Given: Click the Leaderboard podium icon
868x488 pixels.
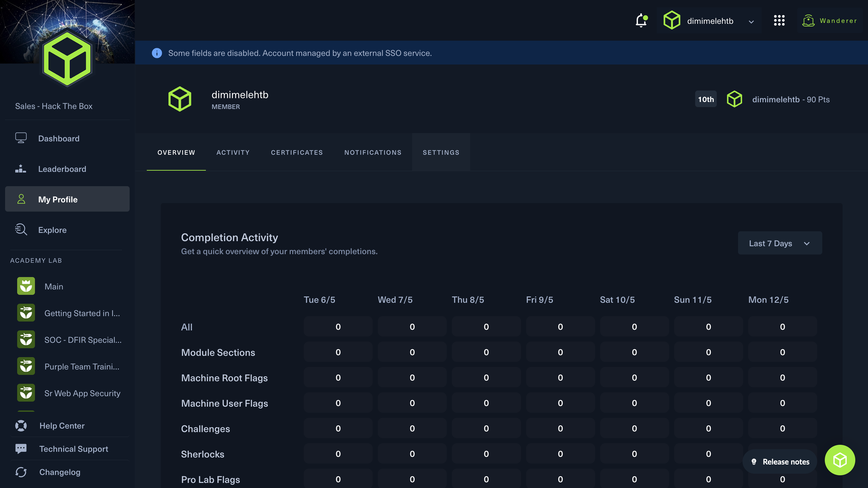Looking at the screenshot, I should tap(21, 168).
